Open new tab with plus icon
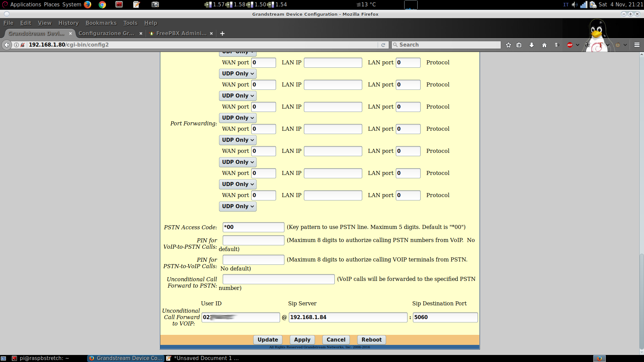 pyautogui.click(x=222, y=34)
